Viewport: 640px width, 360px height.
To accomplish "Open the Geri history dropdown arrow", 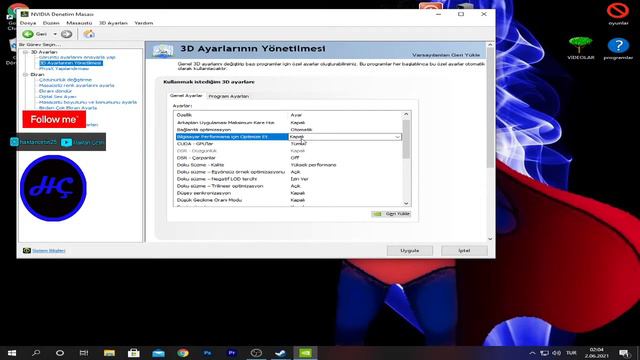I will pos(55,34).
